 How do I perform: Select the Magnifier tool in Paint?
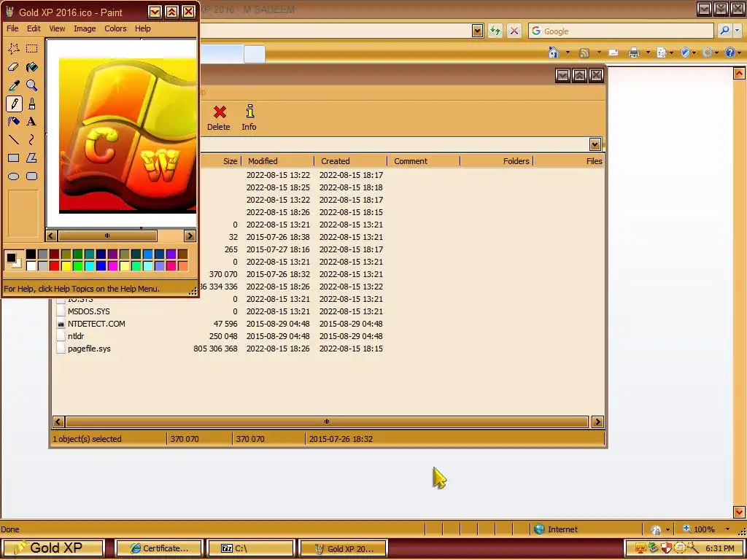[32, 85]
